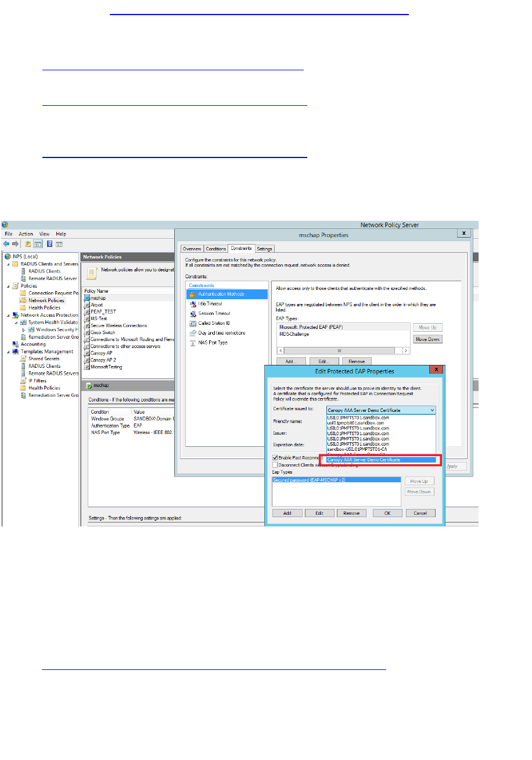The width and height of the screenshot is (532, 760).
Task: Collapse the RADIUS Clients and Servers node
Action: tap(7, 264)
